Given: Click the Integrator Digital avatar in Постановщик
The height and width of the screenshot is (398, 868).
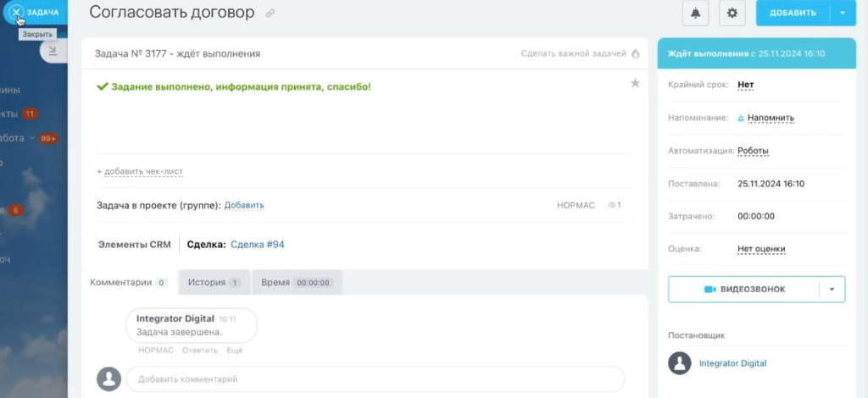Looking at the screenshot, I should (x=680, y=363).
